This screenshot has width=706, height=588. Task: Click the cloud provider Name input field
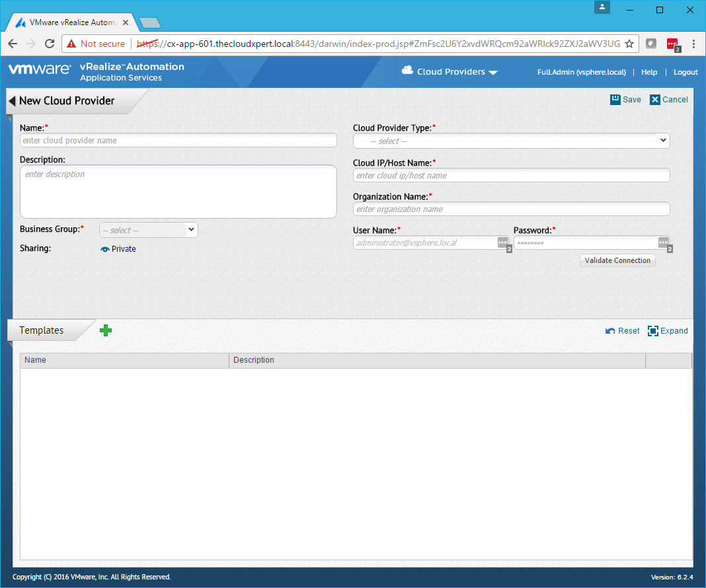click(178, 141)
